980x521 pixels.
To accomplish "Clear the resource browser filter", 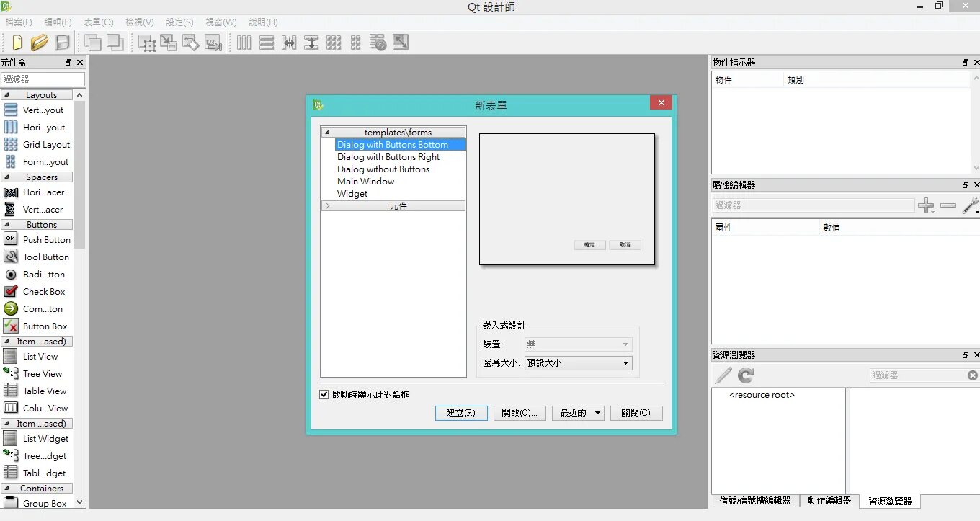I will click(973, 375).
